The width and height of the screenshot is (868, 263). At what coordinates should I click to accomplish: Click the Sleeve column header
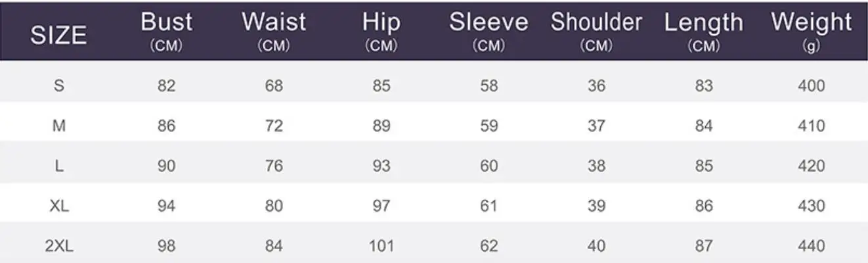pyautogui.click(x=488, y=23)
